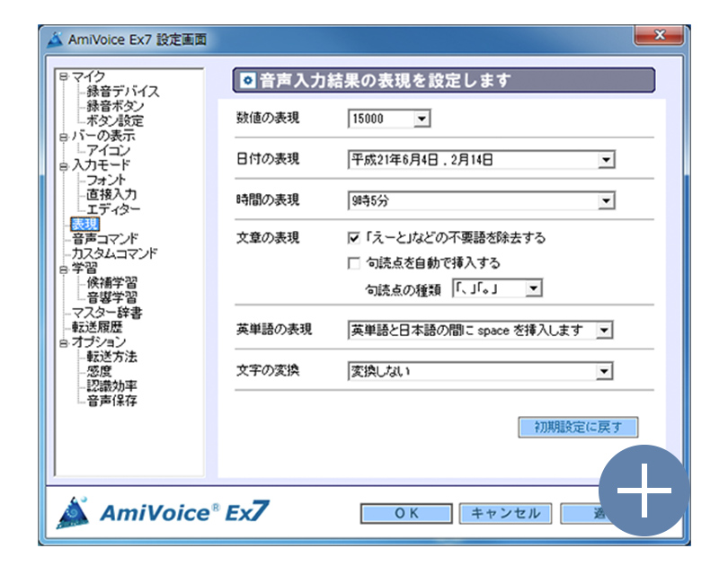Open the 数値の表現 dropdown
Viewport: 728px width, 566px height.
coord(422,119)
